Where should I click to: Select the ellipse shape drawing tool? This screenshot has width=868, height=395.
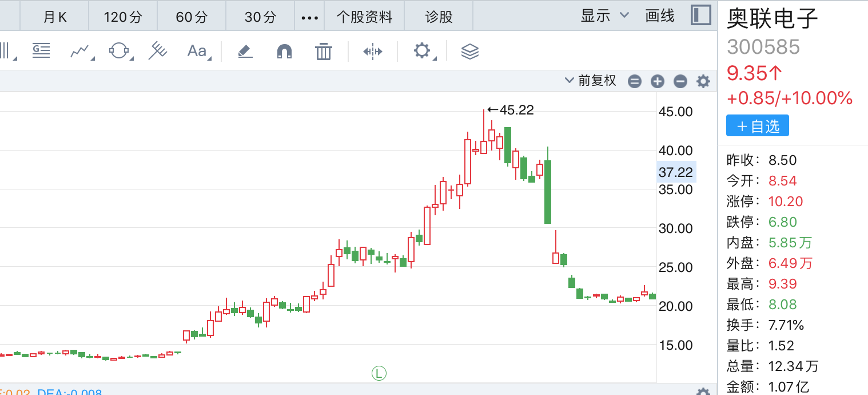pyautogui.click(x=119, y=51)
